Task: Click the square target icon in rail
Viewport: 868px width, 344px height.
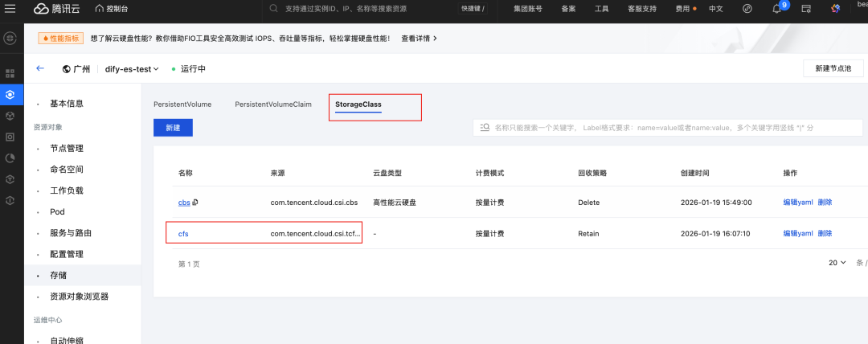Action: [10, 137]
